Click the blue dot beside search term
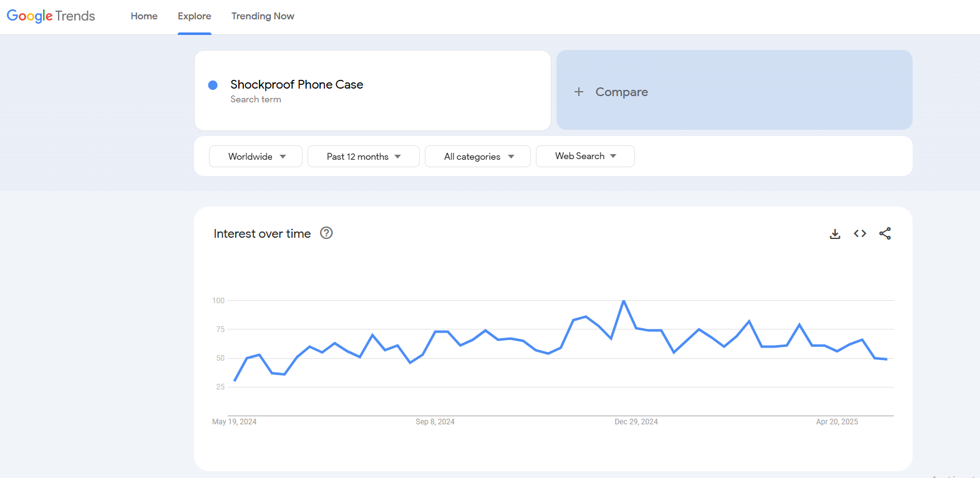This screenshot has height=478, width=980. 213,85
